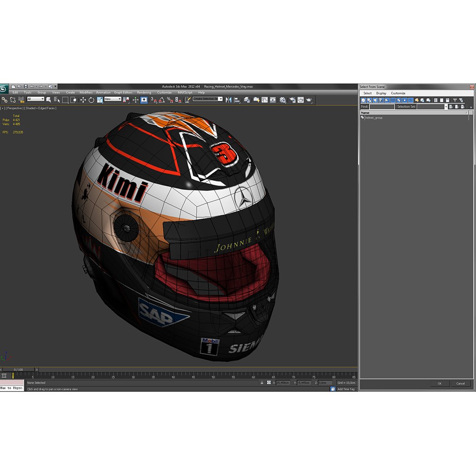Expand the Create Selection Set dropdown
476x476 pixels.
click(220, 99)
